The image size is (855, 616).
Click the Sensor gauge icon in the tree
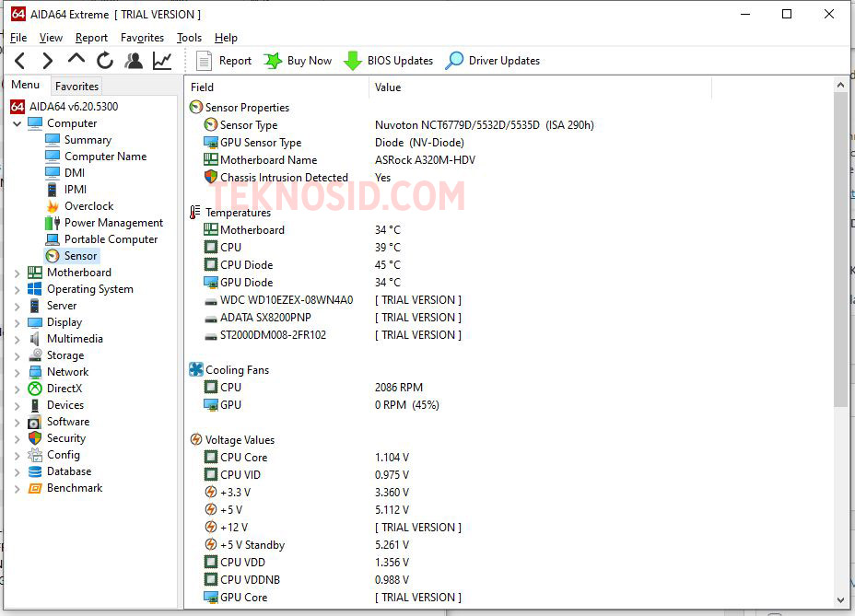[x=53, y=256]
